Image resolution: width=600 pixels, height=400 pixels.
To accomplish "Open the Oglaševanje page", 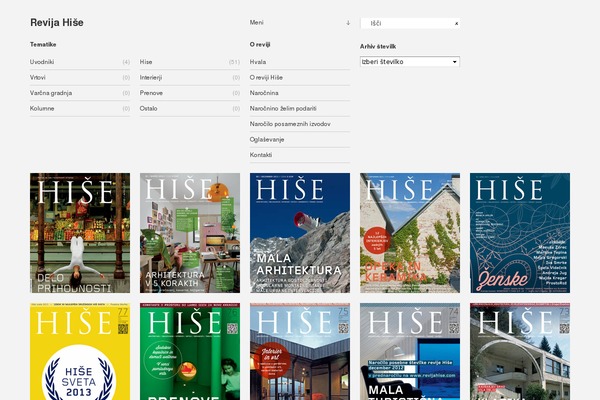I will (300, 140).
